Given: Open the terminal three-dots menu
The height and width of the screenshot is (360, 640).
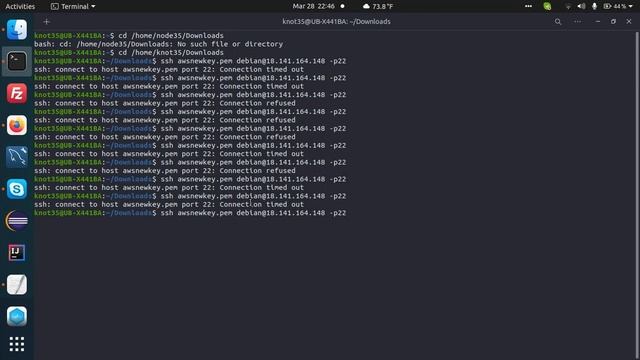Looking at the screenshot, I should tap(578, 22).
